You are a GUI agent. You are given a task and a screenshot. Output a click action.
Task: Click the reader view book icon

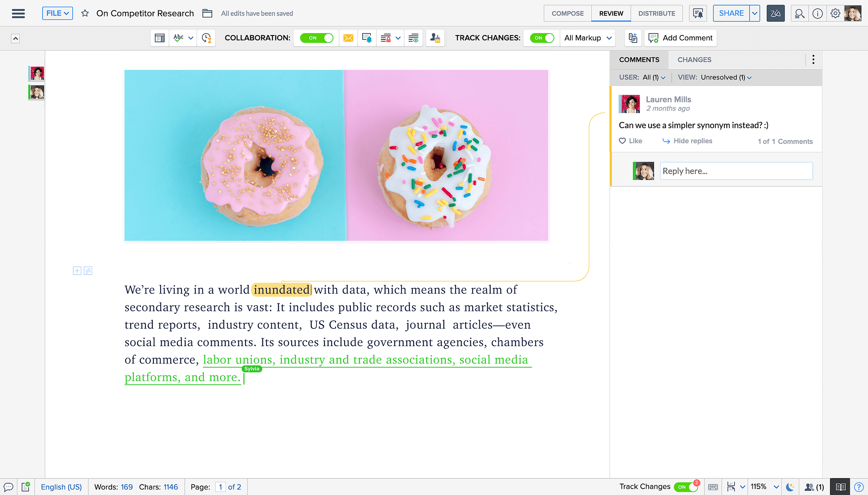click(840, 487)
